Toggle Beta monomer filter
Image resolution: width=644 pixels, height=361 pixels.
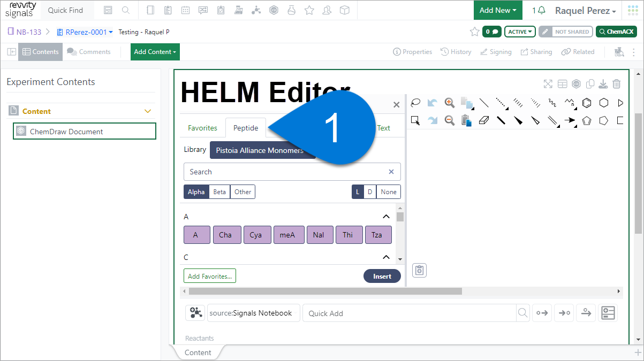(x=219, y=192)
